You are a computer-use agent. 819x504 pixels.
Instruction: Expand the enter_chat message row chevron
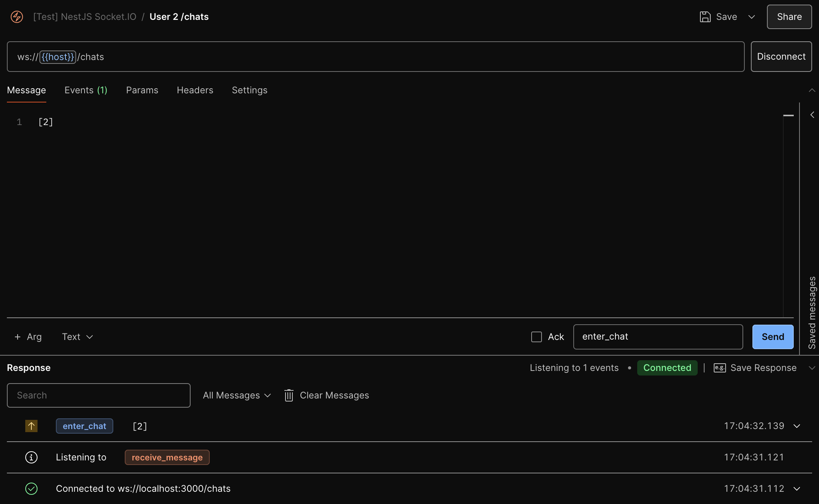pyautogui.click(x=797, y=426)
